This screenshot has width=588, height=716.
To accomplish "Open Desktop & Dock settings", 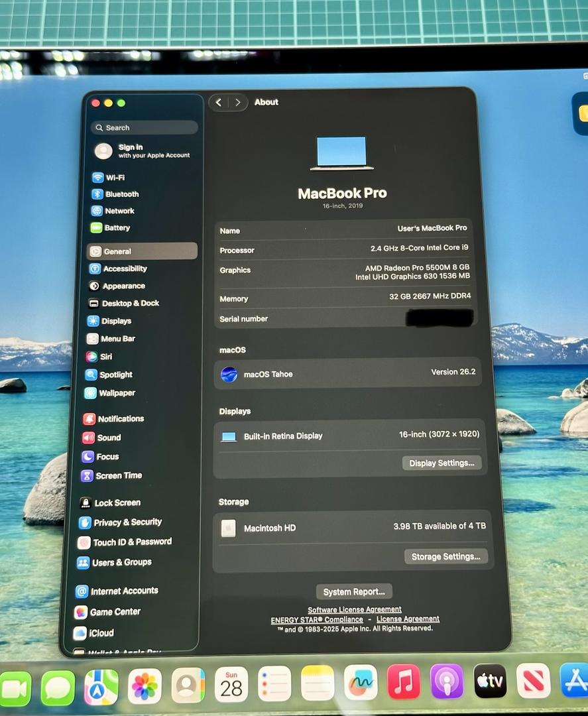I will [124, 303].
